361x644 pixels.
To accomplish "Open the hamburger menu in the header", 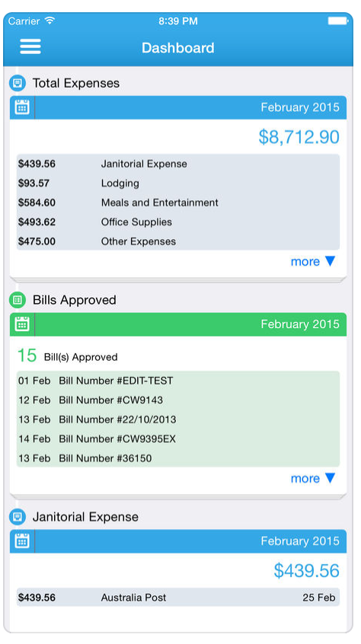I will pos(30,46).
